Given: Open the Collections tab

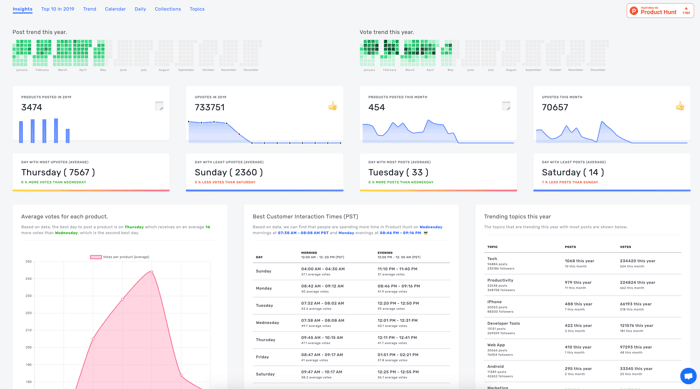Looking at the screenshot, I should click(168, 9).
